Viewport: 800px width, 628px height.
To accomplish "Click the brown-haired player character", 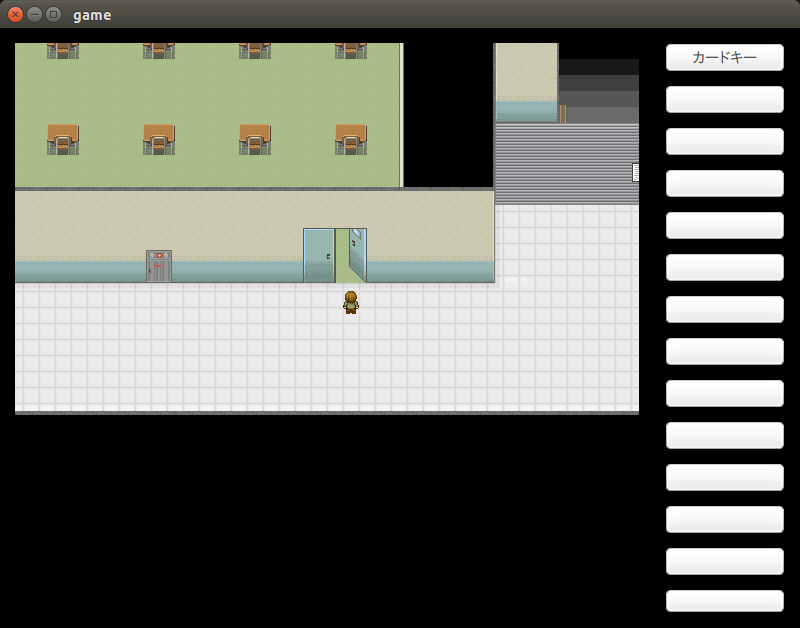I will (351, 302).
